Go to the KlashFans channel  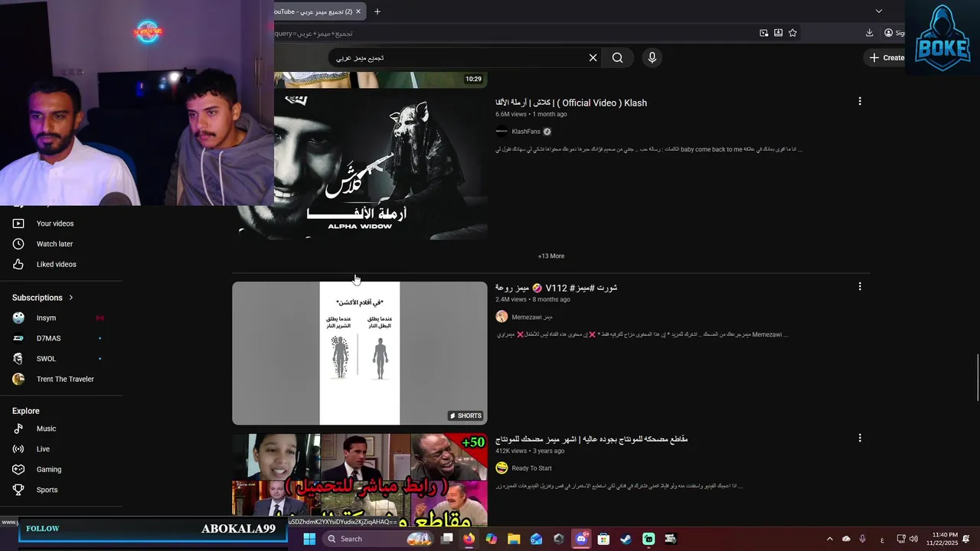(526, 132)
